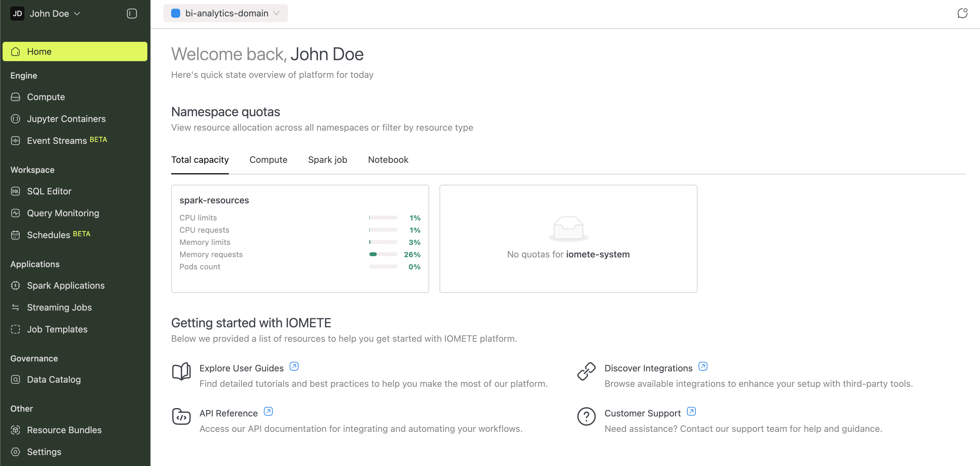Screen dimensions: 980x466
Task: Select the Spark job tab
Action: tap(328, 160)
